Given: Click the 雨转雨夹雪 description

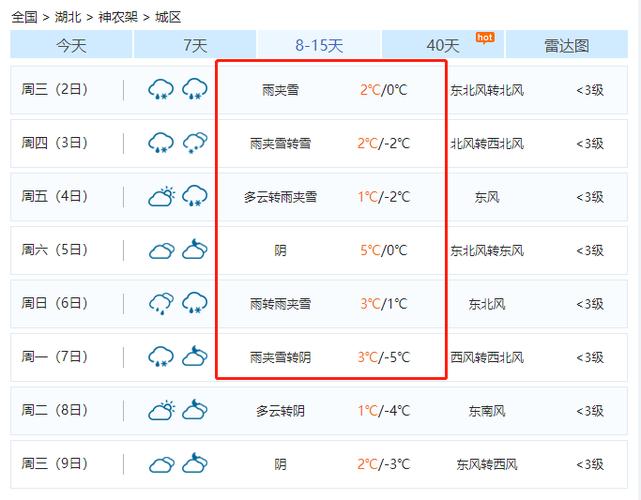Looking at the screenshot, I should pos(280,304).
